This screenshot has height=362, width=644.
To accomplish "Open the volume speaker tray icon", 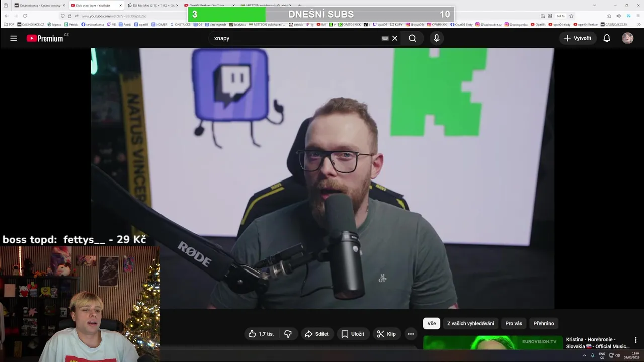I will coord(618,355).
